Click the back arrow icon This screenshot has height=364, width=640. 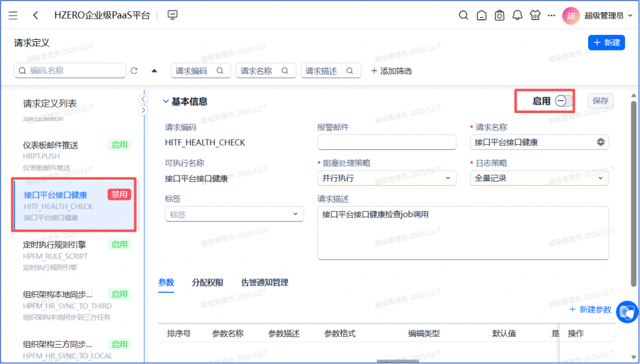click(x=36, y=16)
